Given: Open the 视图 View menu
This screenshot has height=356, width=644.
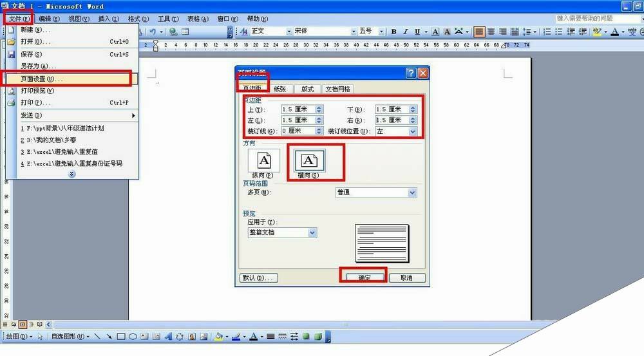Looking at the screenshot, I should [x=79, y=19].
